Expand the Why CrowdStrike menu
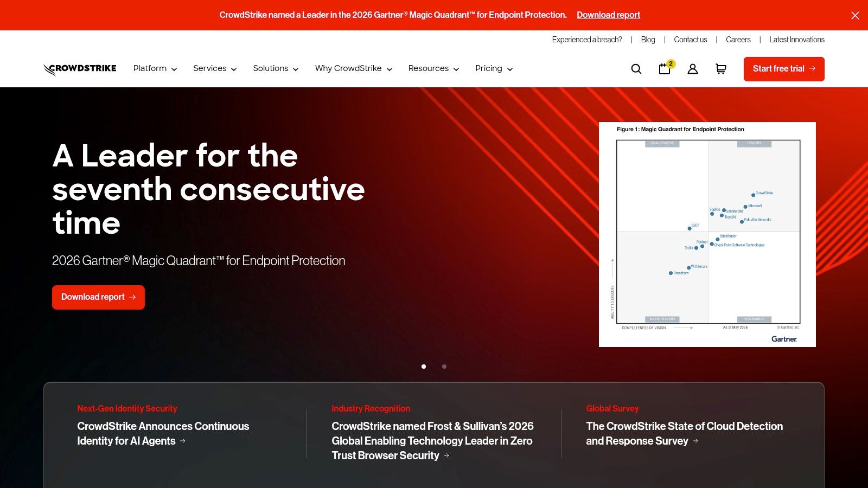The height and width of the screenshot is (488, 868). tap(354, 68)
